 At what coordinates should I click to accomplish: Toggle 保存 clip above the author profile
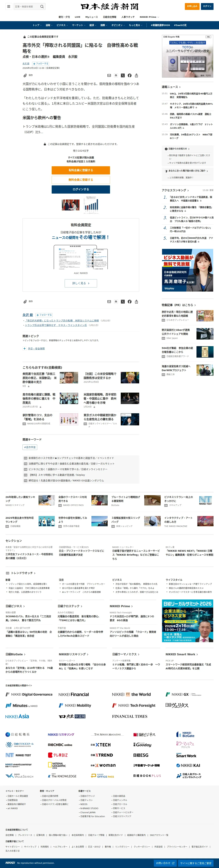(x=28, y=302)
